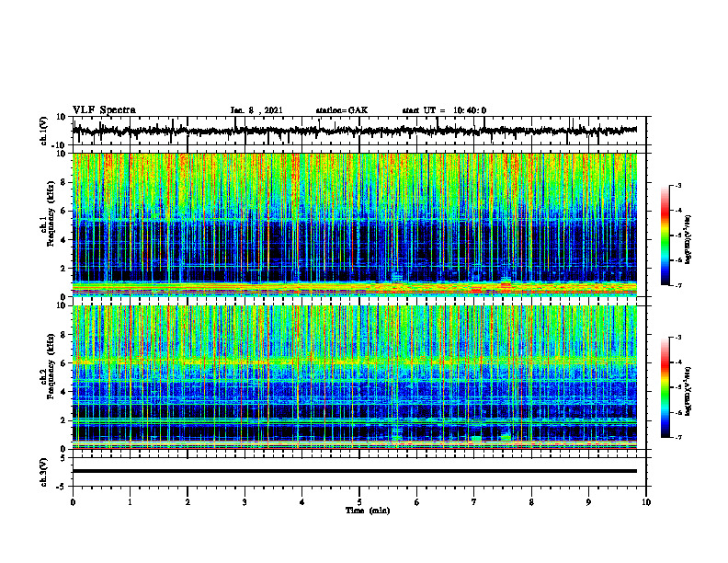Click the "8" kHz tick on ch.1 spectrogram
This screenshot has height=563, width=728.
(64, 182)
